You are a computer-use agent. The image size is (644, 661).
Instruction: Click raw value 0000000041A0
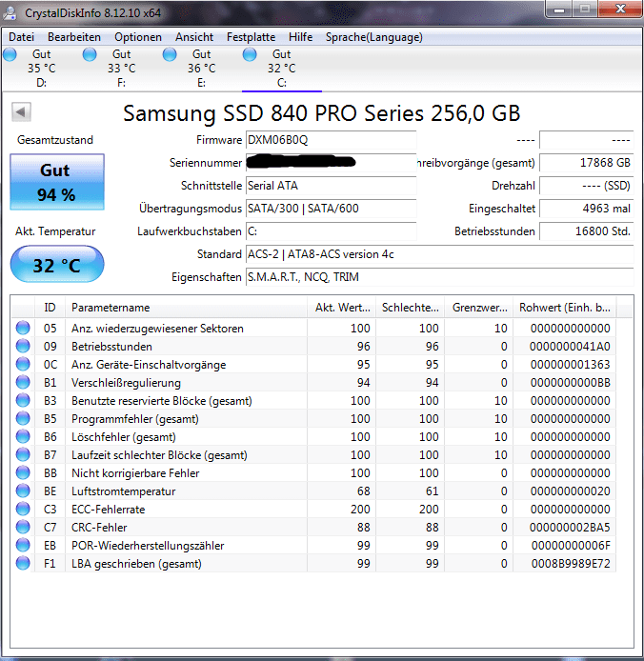tap(570, 346)
